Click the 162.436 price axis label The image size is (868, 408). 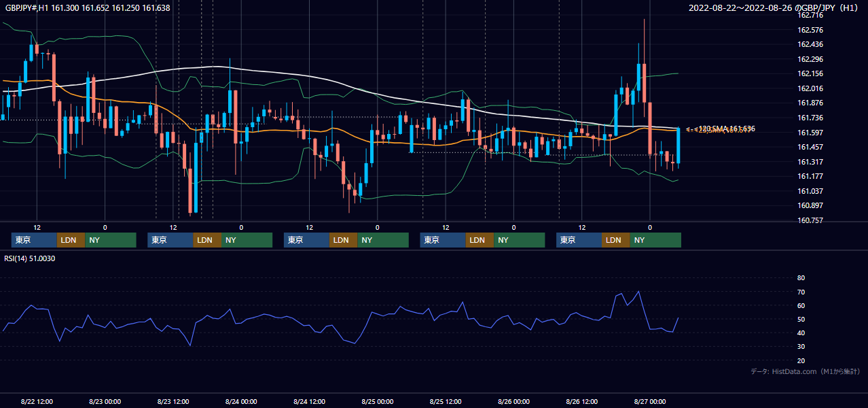click(x=810, y=44)
